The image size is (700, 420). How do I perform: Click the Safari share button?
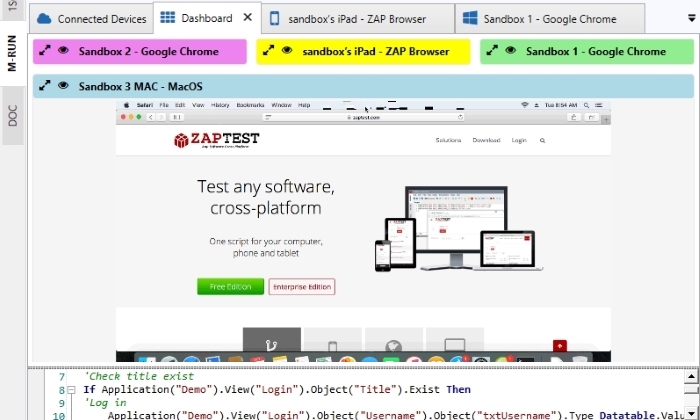574,117
